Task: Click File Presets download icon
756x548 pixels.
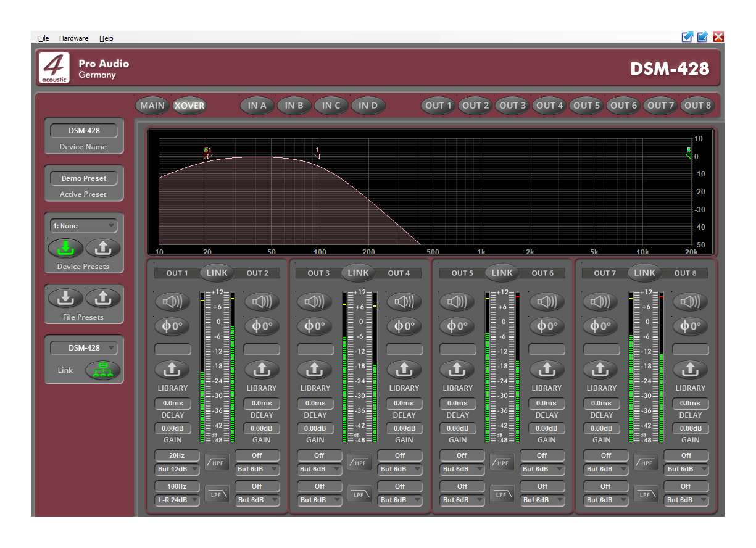Action: click(x=65, y=299)
